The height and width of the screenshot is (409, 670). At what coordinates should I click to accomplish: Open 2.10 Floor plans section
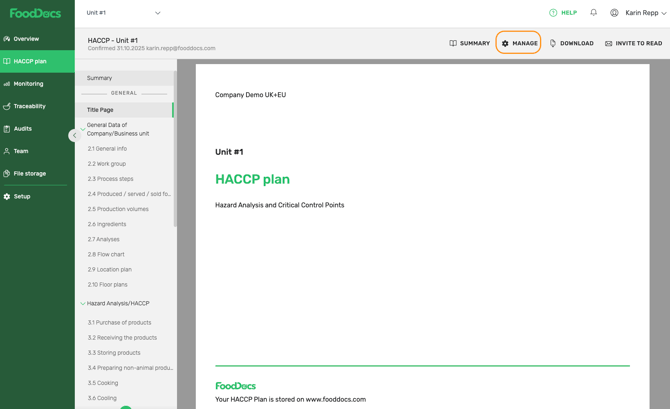(x=108, y=285)
